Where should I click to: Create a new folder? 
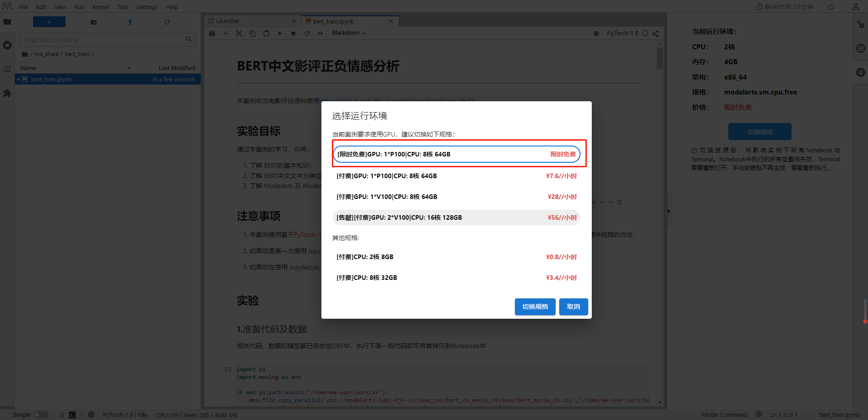[94, 22]
